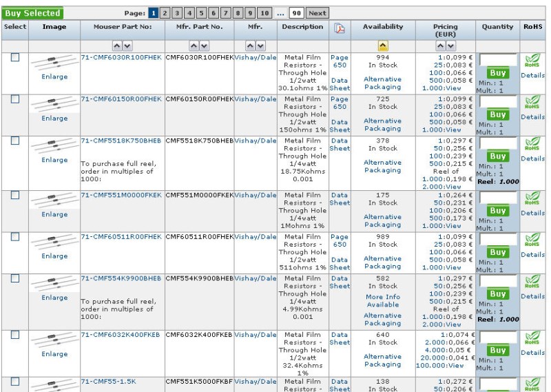551x392 pixels.
Task: Click RoHS leaf icon for CMF60511R00FHEK
Action: tap(532, 240)
